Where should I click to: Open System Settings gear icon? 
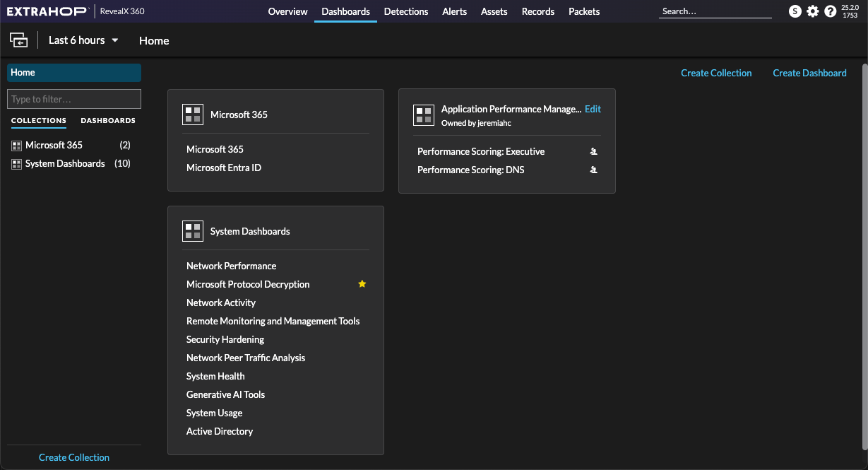(x=813, y=11)
